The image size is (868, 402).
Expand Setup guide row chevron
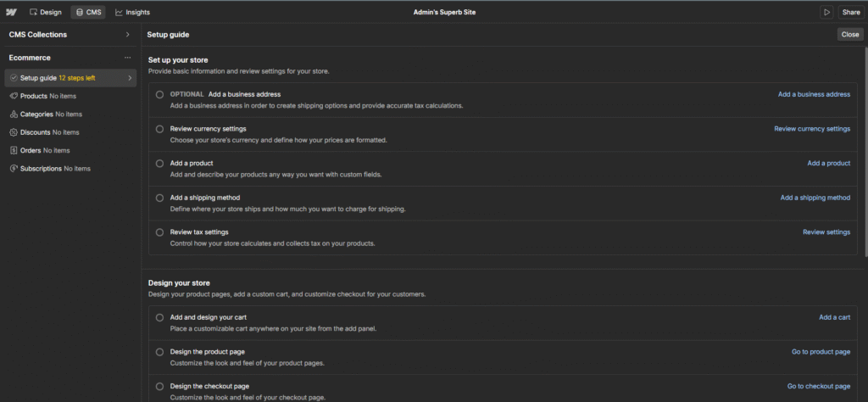130,78
